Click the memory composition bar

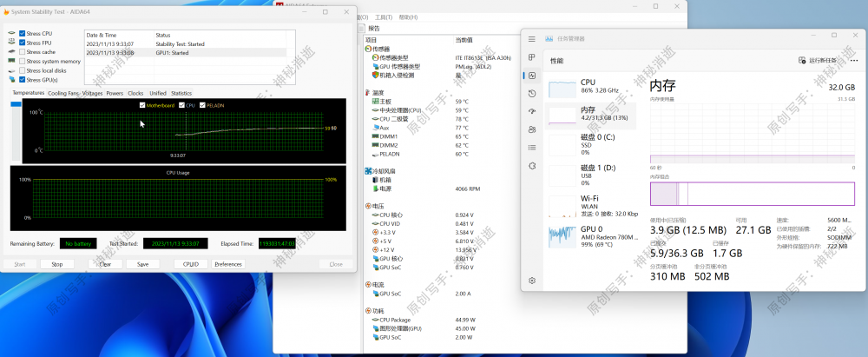pyautogui.click(x=746, y=194)
